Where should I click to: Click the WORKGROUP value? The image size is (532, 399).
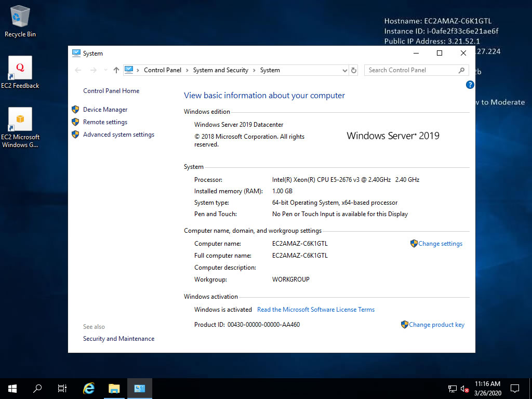(291, 280)
